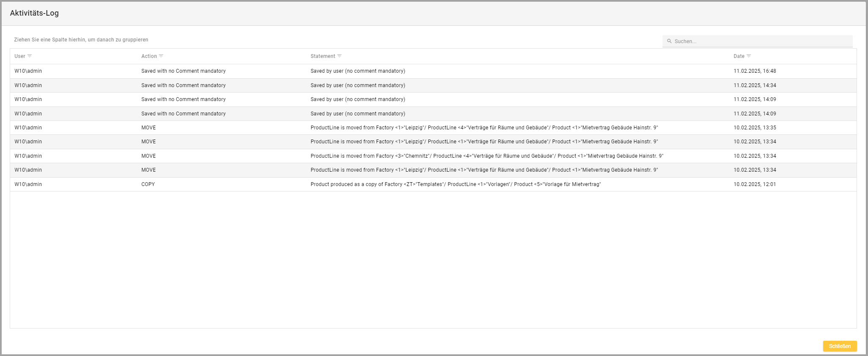Sort by the Date column header
This screenshot has height=356, width=868.
739,56
